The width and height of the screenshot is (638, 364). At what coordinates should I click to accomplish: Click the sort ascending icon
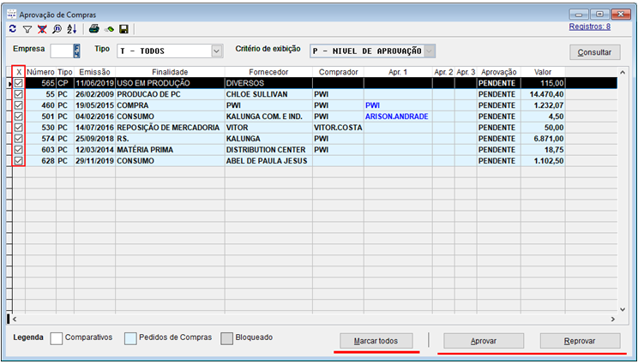(71, 29)
